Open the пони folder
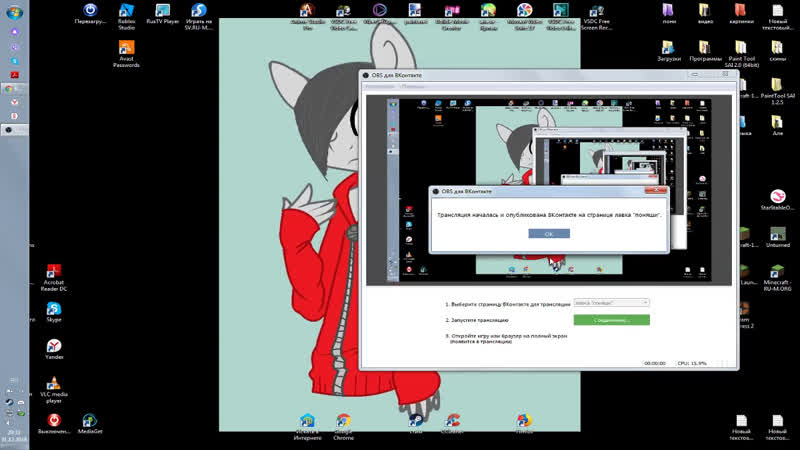 (668, 14)
